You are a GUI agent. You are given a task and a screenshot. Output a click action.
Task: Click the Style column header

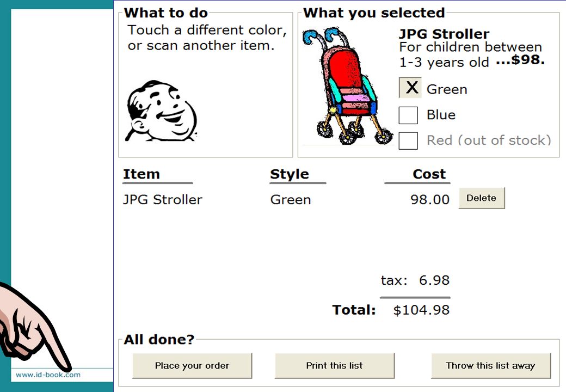pos(290,174)
